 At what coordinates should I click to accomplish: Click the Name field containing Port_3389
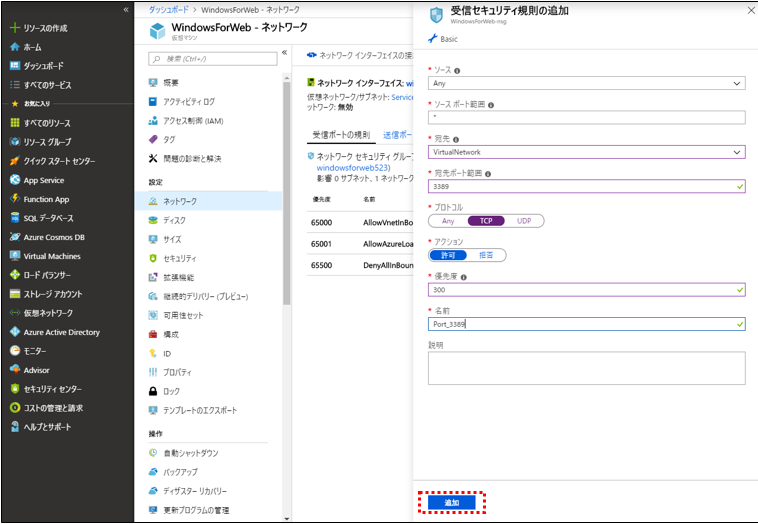pyautogui.click(x=586, y=324)
